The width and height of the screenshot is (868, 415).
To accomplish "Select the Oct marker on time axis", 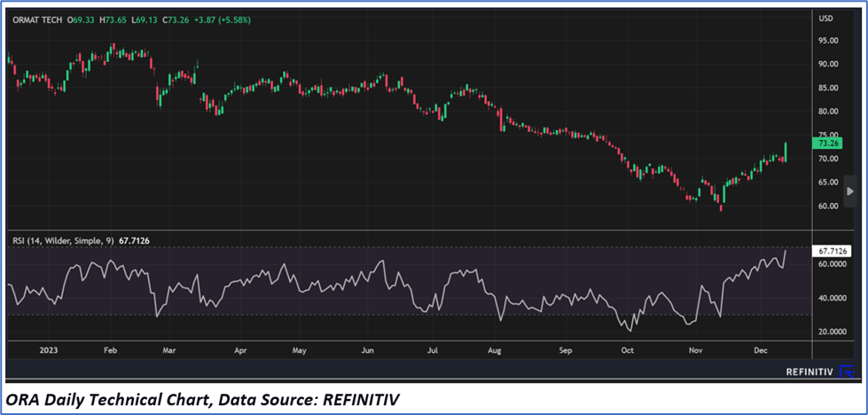I will pos(628,350).
